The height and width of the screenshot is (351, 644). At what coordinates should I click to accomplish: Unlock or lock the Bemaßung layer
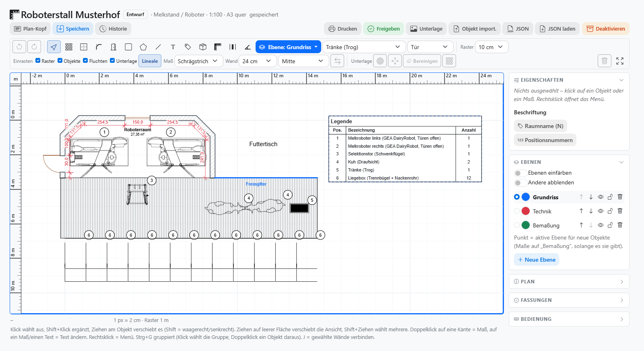point(610,225)
